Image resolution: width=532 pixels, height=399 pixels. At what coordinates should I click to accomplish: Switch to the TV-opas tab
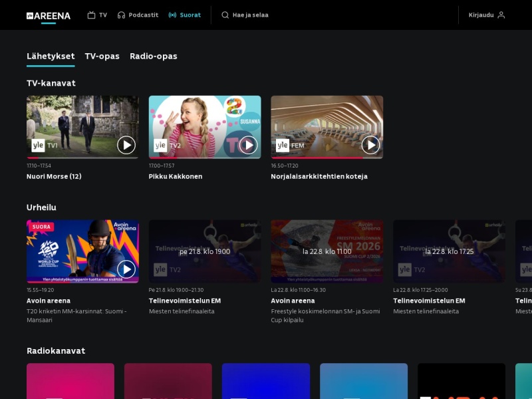point(102,56)
